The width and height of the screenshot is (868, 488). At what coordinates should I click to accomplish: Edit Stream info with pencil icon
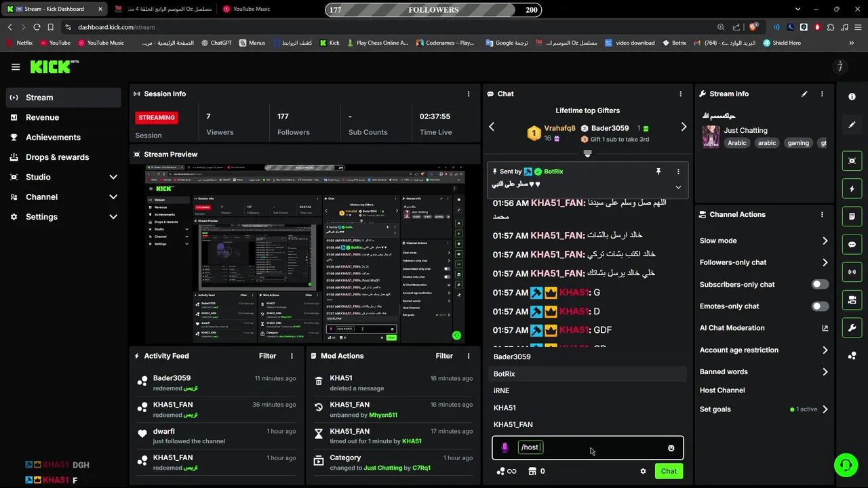[x=804, y=94]
